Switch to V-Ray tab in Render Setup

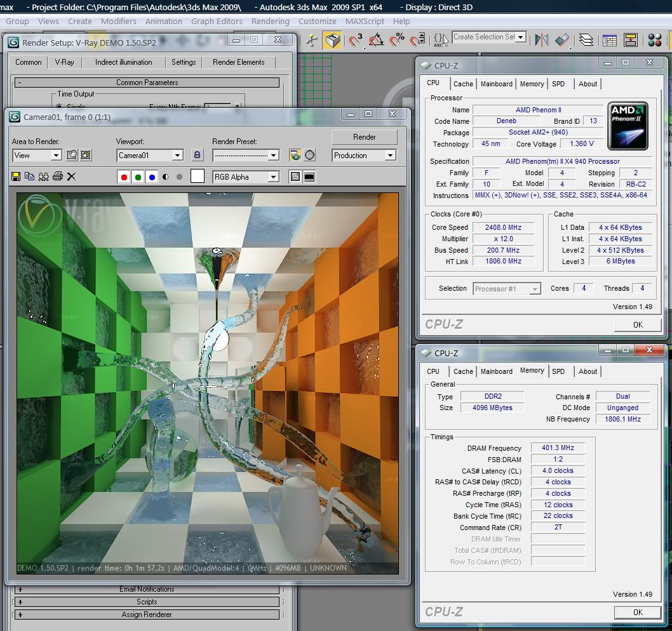(x=64, y=62)
